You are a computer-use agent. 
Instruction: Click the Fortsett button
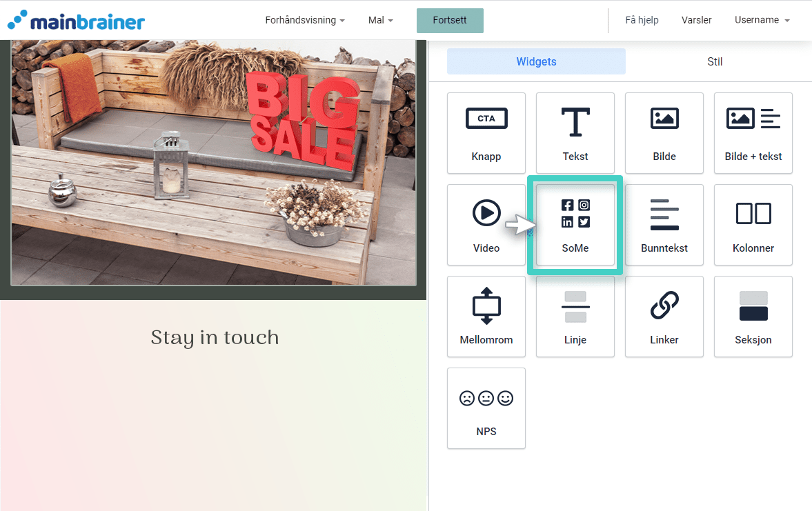click(450, 20)
